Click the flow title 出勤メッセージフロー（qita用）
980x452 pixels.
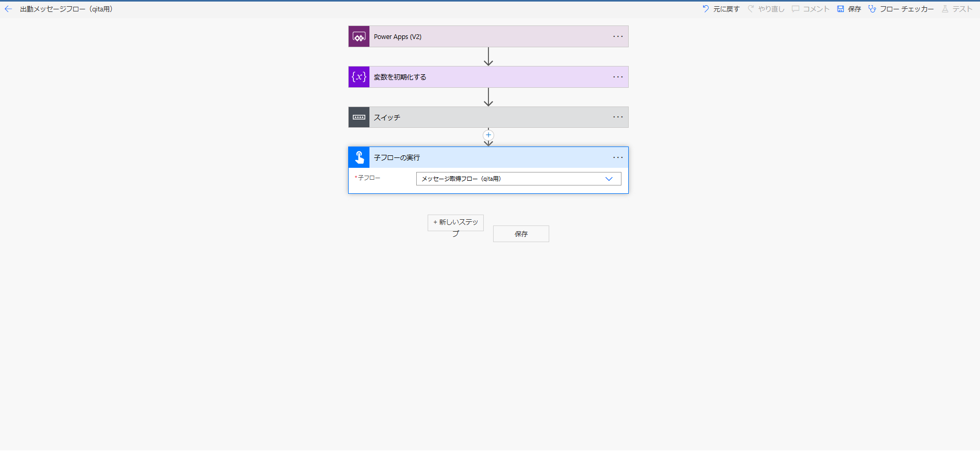coord(67,9)
